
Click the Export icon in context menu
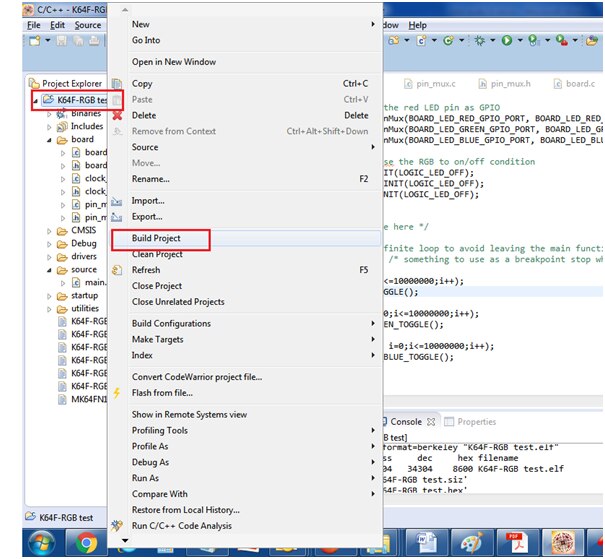(117, 217)
